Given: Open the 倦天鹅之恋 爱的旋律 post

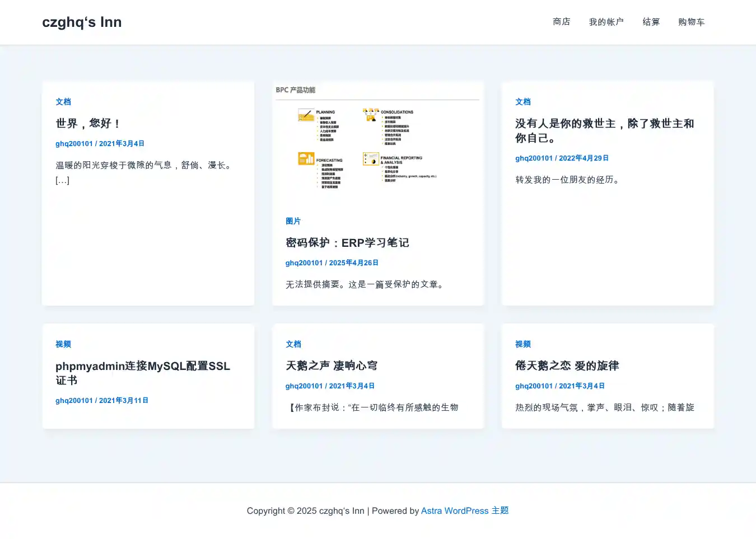Looking at the screenshot, I should [567, 366].
